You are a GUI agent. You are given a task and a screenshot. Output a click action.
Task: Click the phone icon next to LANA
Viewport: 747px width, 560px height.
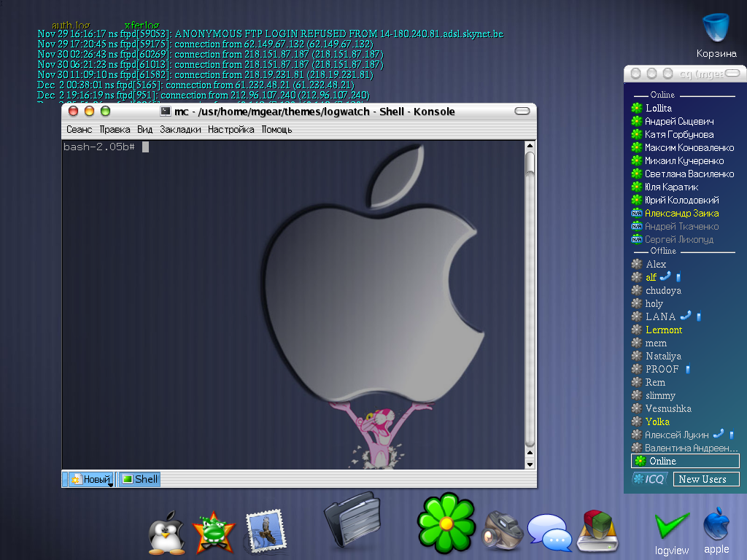point(686,315)
